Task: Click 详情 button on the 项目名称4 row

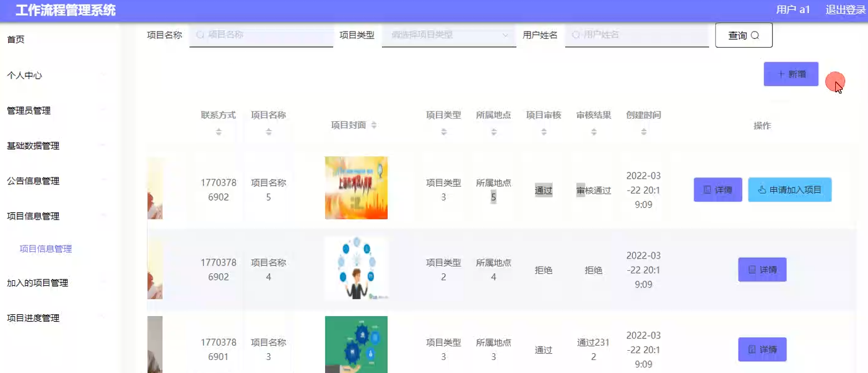Action: 762,270
